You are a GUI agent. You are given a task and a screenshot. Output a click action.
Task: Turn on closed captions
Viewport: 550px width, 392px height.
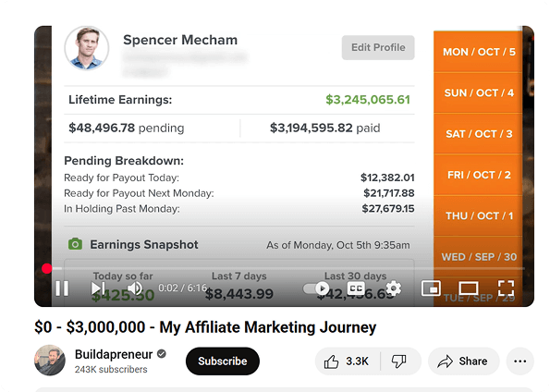tap(356, 288)
